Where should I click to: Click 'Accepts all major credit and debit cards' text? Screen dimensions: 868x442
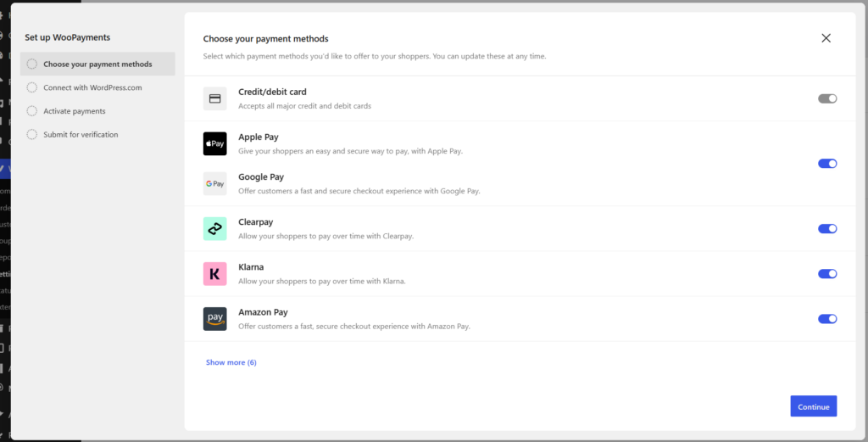tap(305, 106)
